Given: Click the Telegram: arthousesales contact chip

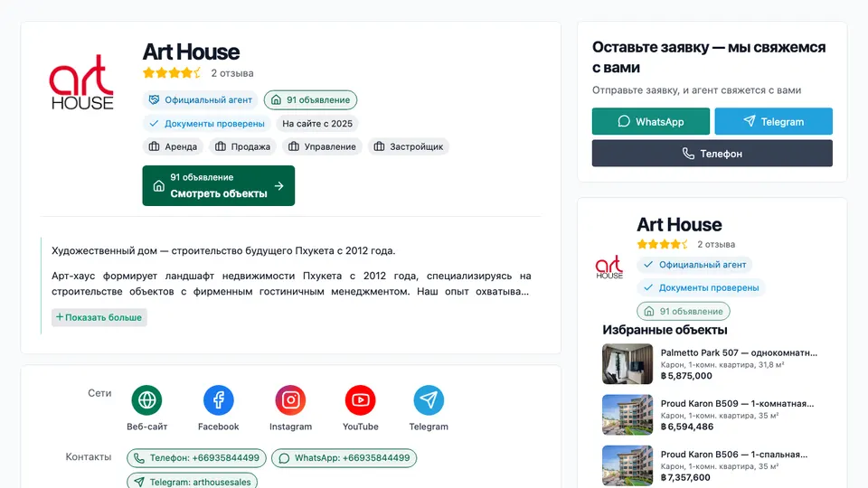Looking at the screenshot, I should 192,482.
